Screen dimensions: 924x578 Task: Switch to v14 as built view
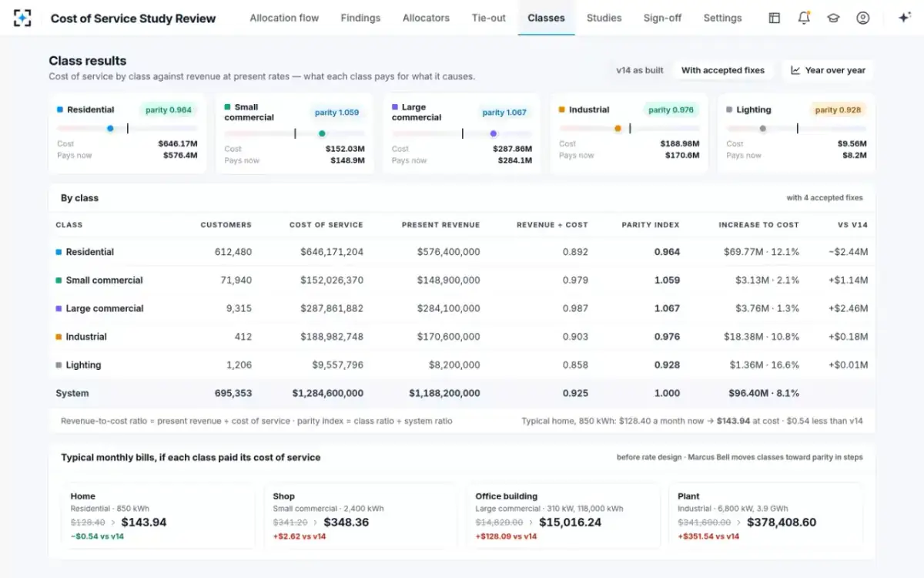tap(640, 70)
